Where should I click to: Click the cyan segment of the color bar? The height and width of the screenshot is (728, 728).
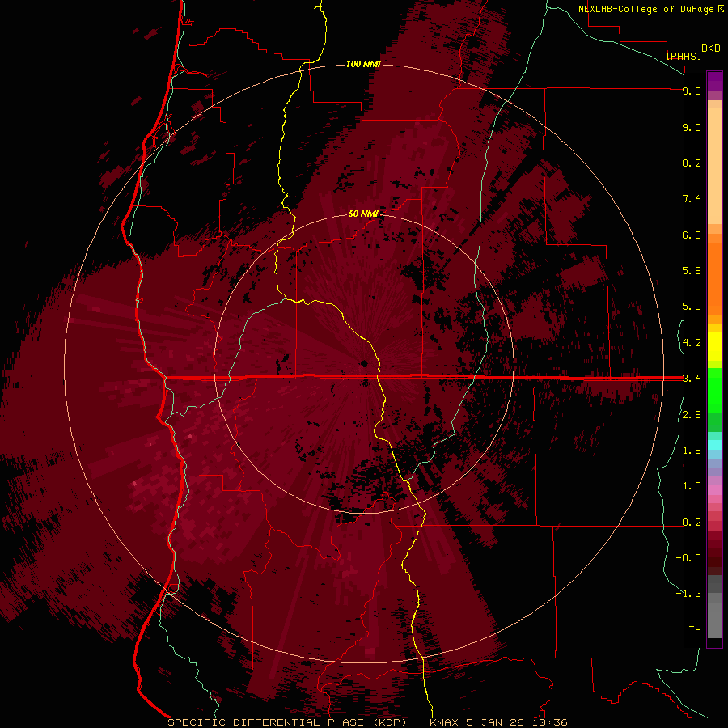[714, 445]
